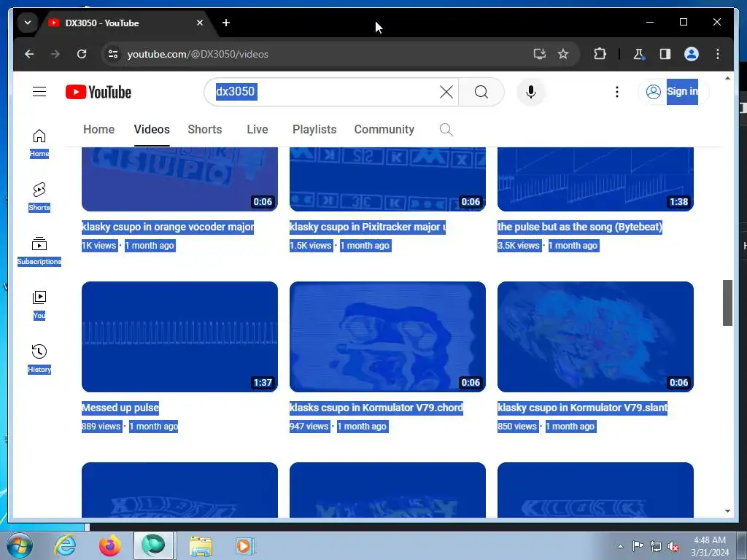
Task: Click the muted volume tray icon
Action: click(673, 547)
